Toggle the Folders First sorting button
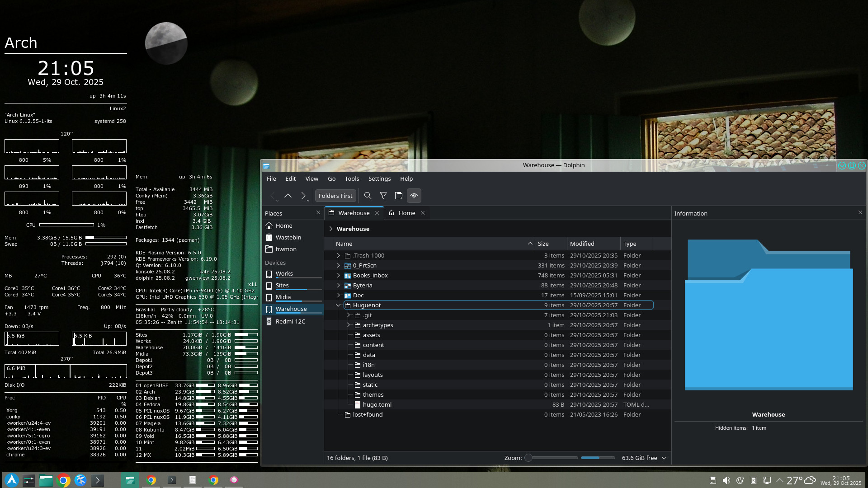 click(x=335, y=196)
